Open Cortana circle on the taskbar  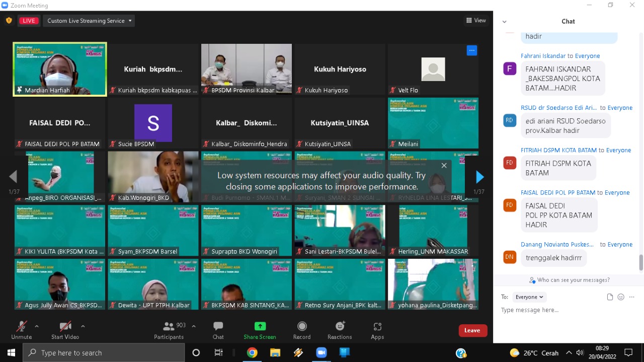[x=196, y=352]
